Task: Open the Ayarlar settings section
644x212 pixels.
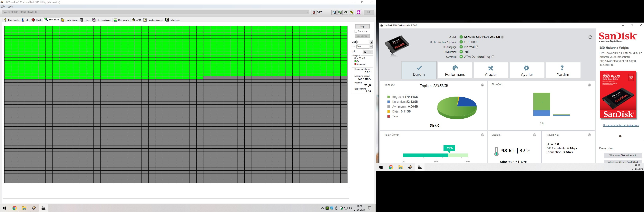Action: tap(527, 71)
